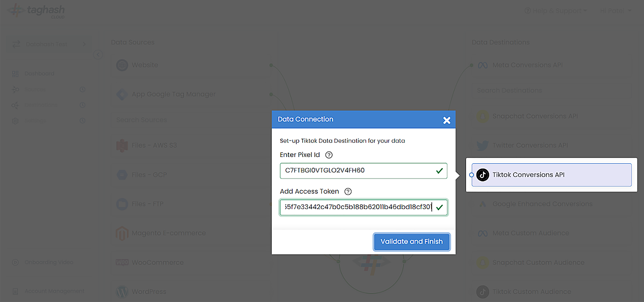
Task: Click Meta logo beside Meta Conversions API
Action: (x=483, y=65)
